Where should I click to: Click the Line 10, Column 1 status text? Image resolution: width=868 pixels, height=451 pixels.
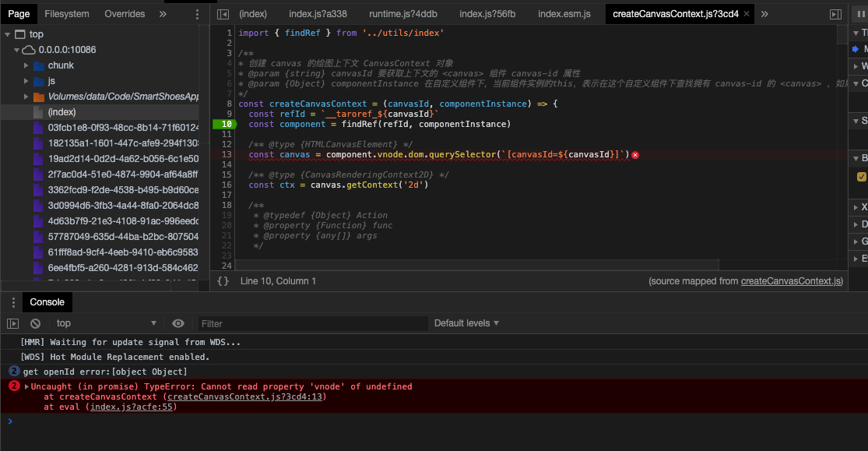pos(278,281)
